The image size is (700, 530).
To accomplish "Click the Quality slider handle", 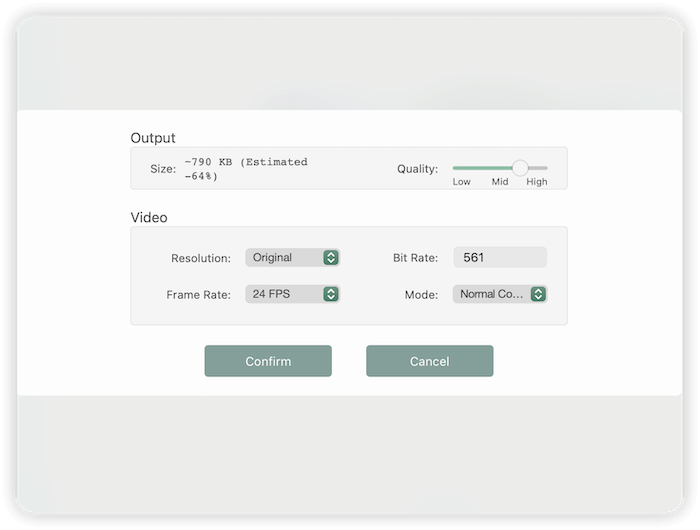I will [520, 168].
